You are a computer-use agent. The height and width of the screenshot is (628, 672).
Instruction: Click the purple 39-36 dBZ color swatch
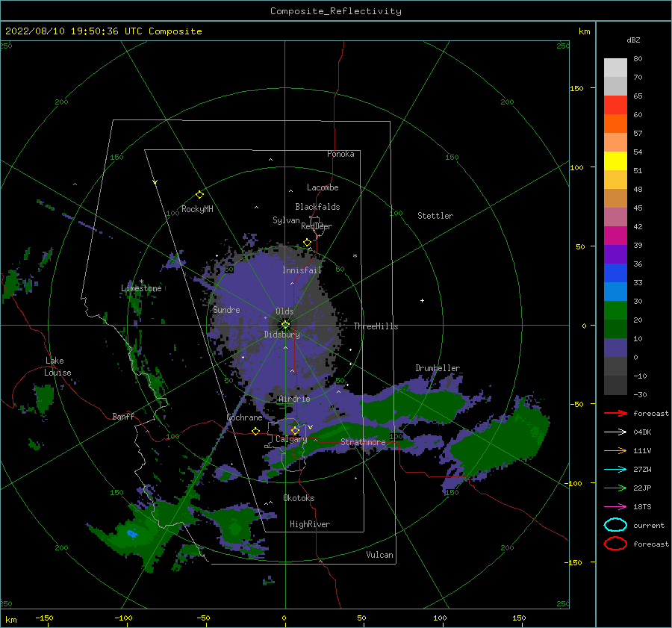pos(615,254)
